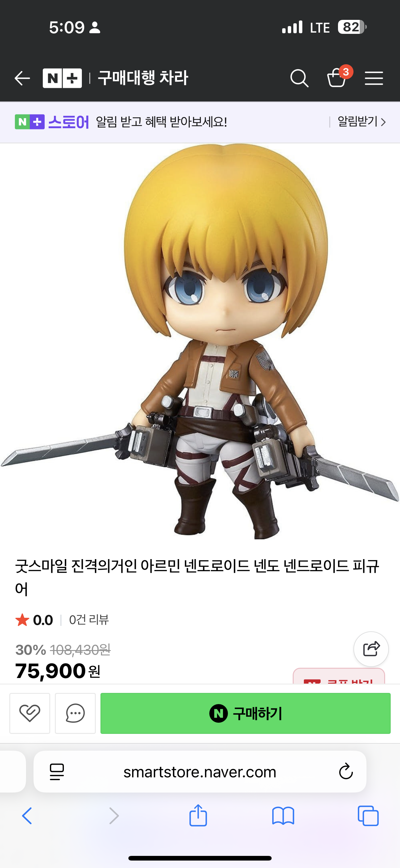Open the 구매대행 차라 store title
The image size is (400, 868).
tap(143, 78)
